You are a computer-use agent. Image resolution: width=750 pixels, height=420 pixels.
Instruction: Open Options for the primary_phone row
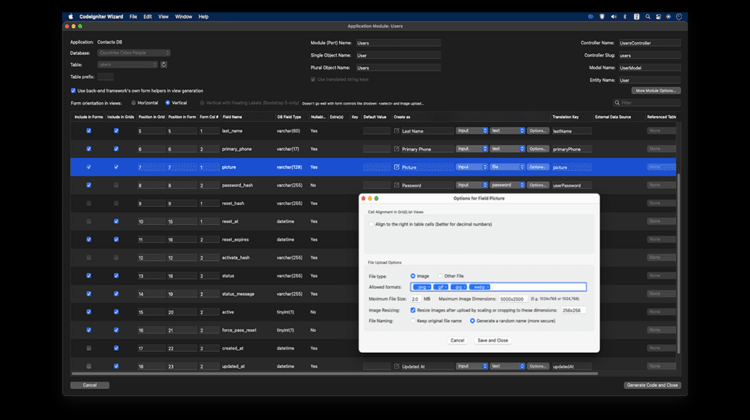538,149
